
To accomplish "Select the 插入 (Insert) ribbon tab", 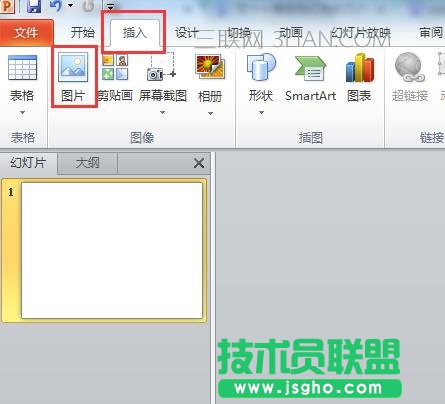I will click(135, 33).
